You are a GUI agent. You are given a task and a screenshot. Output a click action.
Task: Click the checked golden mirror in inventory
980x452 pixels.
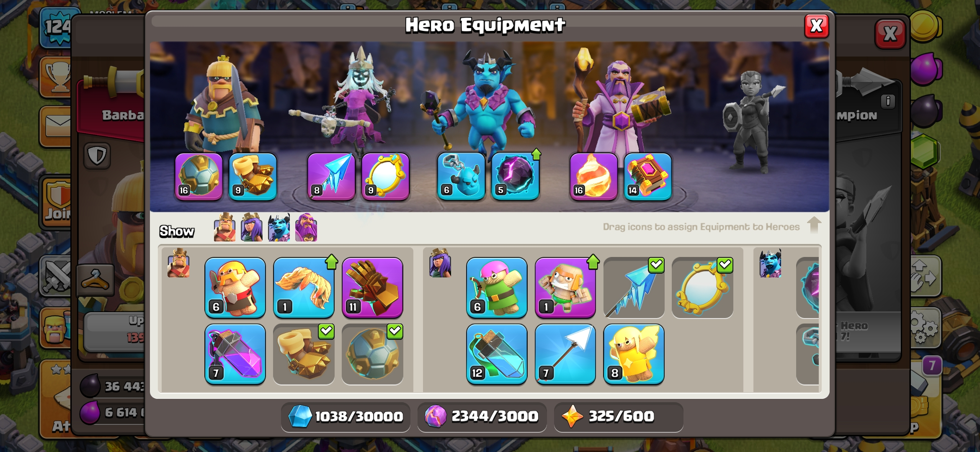tap(702, 288)
